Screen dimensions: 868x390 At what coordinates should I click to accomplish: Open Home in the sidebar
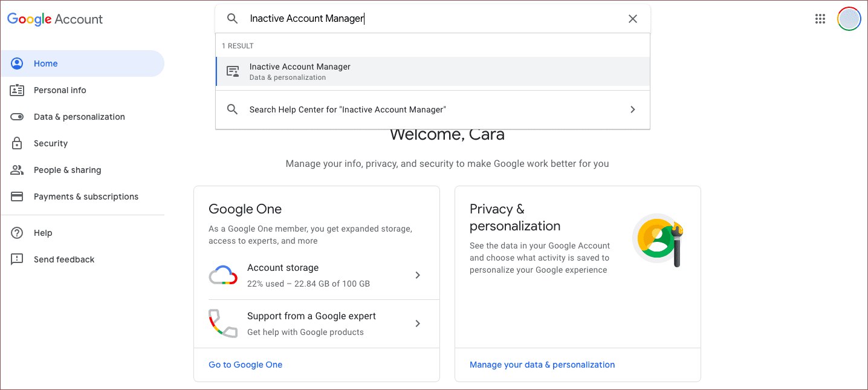tap(46, 63)
